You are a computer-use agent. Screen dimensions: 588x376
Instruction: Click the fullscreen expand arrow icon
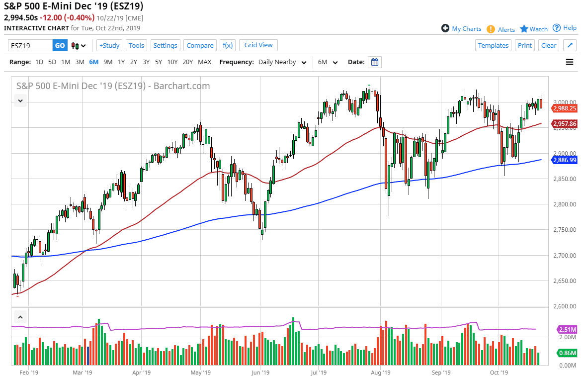570,45
